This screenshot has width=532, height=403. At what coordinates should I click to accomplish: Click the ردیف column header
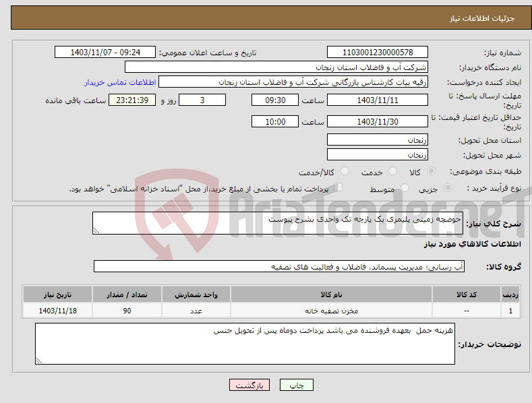(x=510, y=294)
